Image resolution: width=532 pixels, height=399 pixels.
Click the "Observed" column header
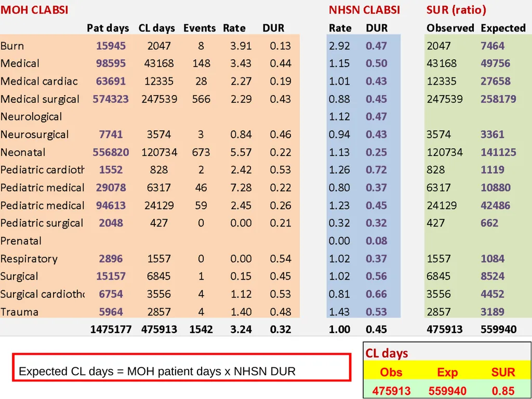(x=450, y=28)
